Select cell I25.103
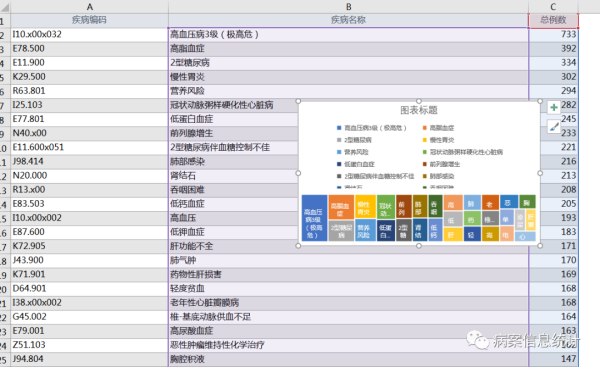The width and height of the screenshot is (600, 367). coord(90,105)
